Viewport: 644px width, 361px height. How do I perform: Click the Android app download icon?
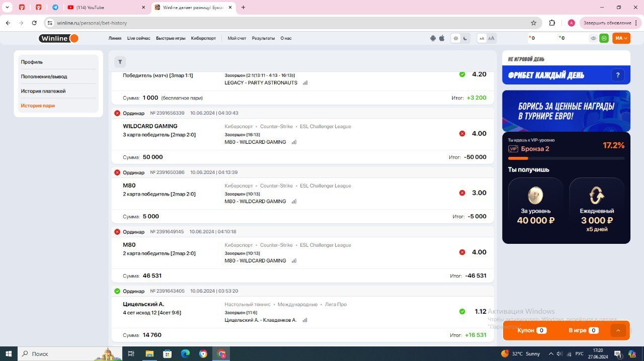pyautogui.click(x=433, y=38)
